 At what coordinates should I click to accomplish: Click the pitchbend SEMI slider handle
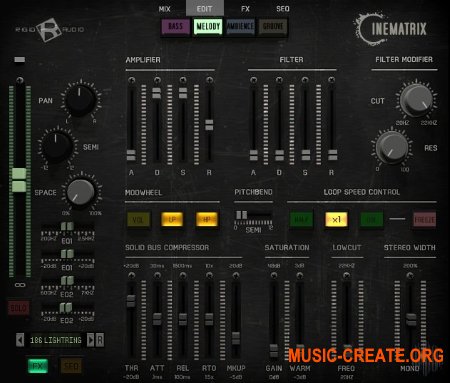pos(242,215)
